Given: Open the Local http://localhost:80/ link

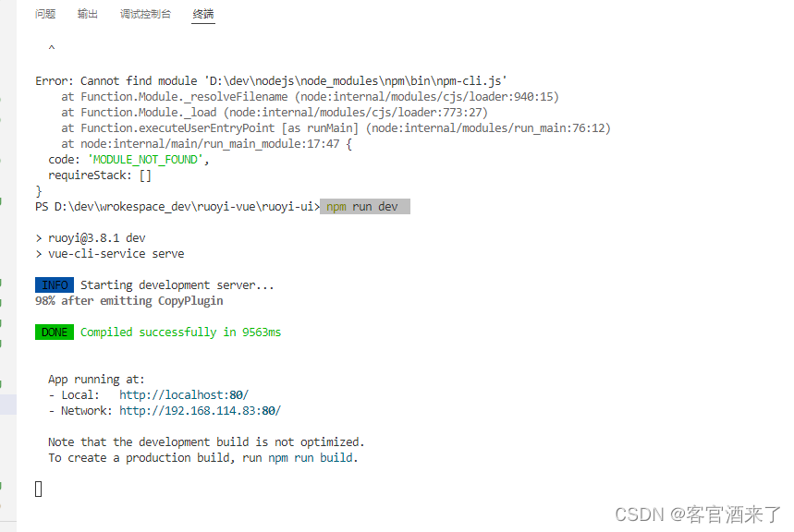Looking at the screenshot, I should [x=183, y=394].
